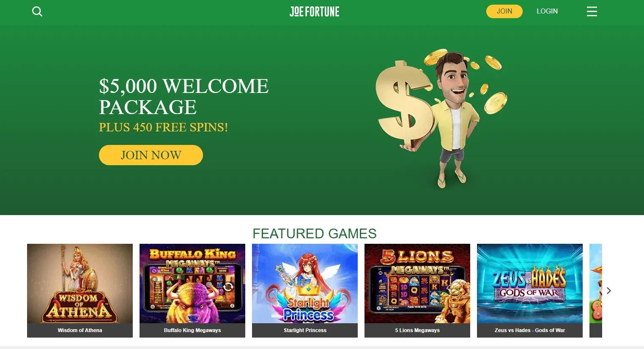Click the Zeus vs Hades title label

pos(530,330)
